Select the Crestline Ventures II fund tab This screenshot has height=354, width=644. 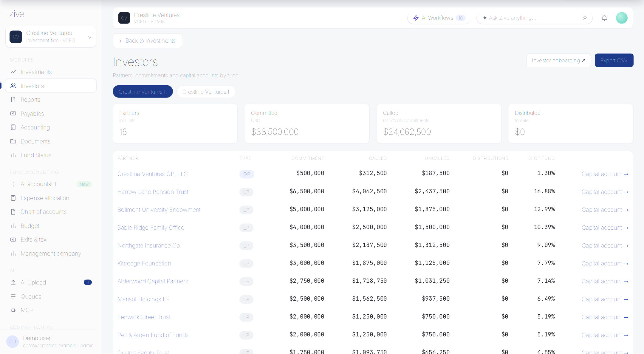tap(143, 92)
